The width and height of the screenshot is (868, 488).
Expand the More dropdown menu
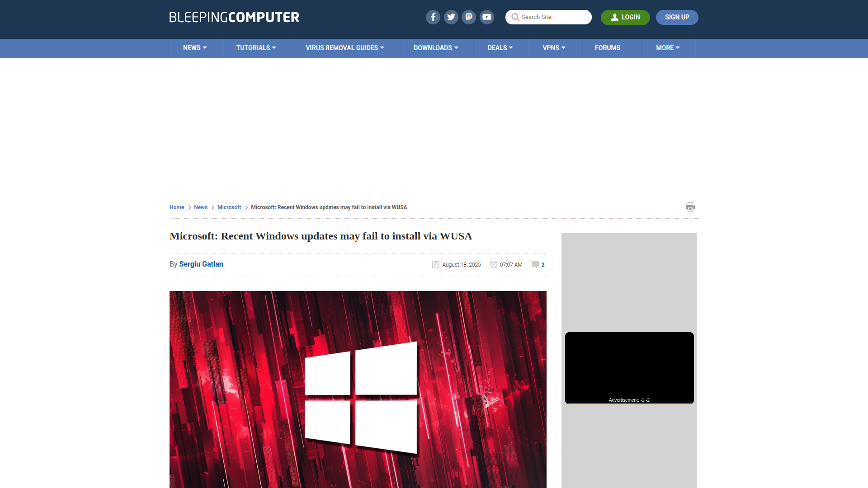point(668,48)
